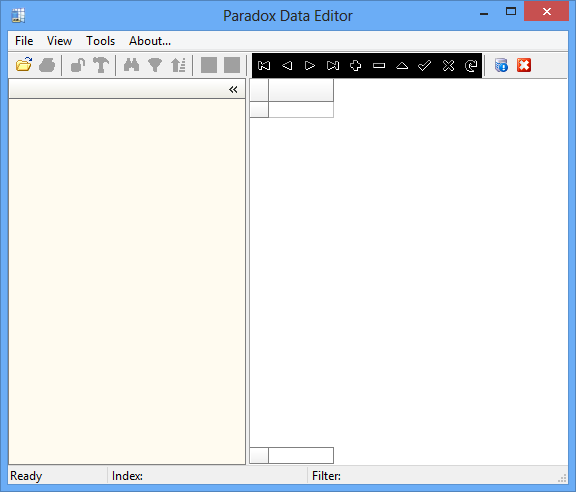Collapse left panel with double chevron
The height and width of the screenshot is (492, 576).
click(233, 89)
